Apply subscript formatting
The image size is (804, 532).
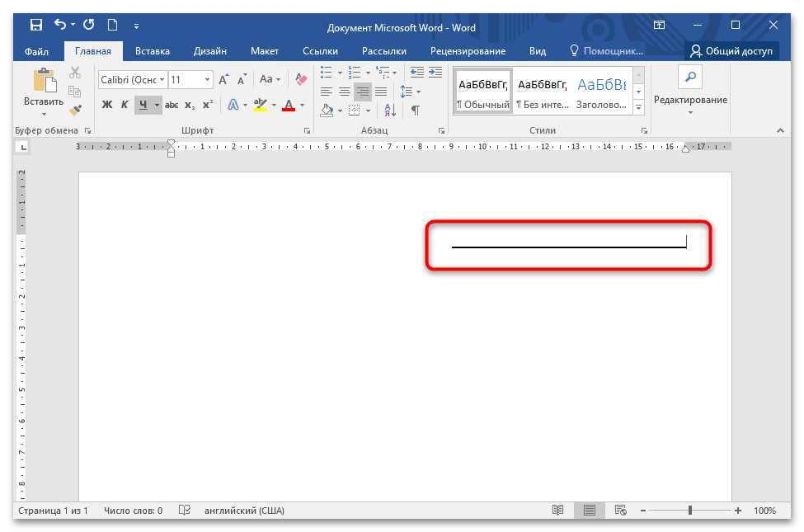click(189, 104)
